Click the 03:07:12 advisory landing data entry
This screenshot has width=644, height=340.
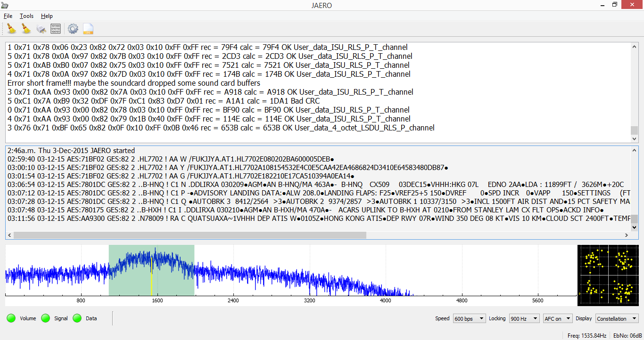319,193
